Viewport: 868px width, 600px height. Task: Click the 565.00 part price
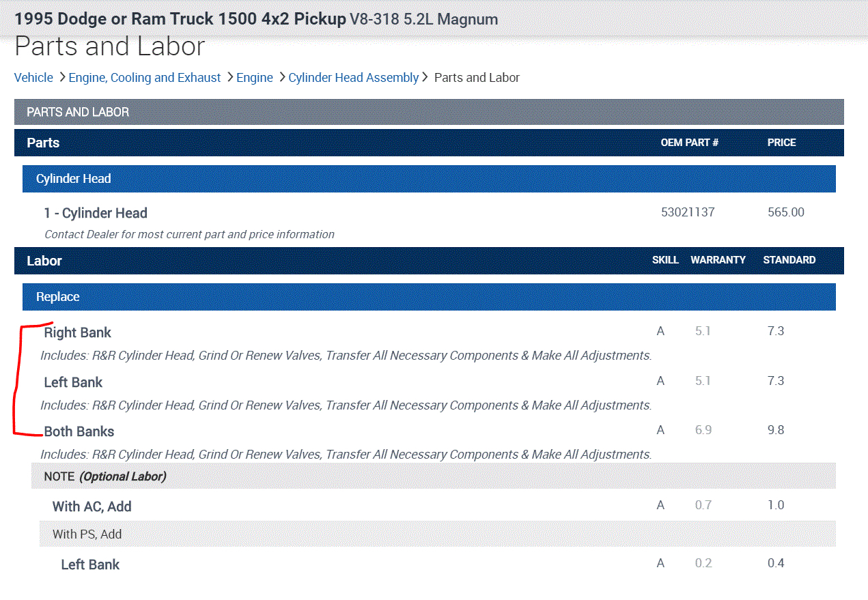point(786,212)
